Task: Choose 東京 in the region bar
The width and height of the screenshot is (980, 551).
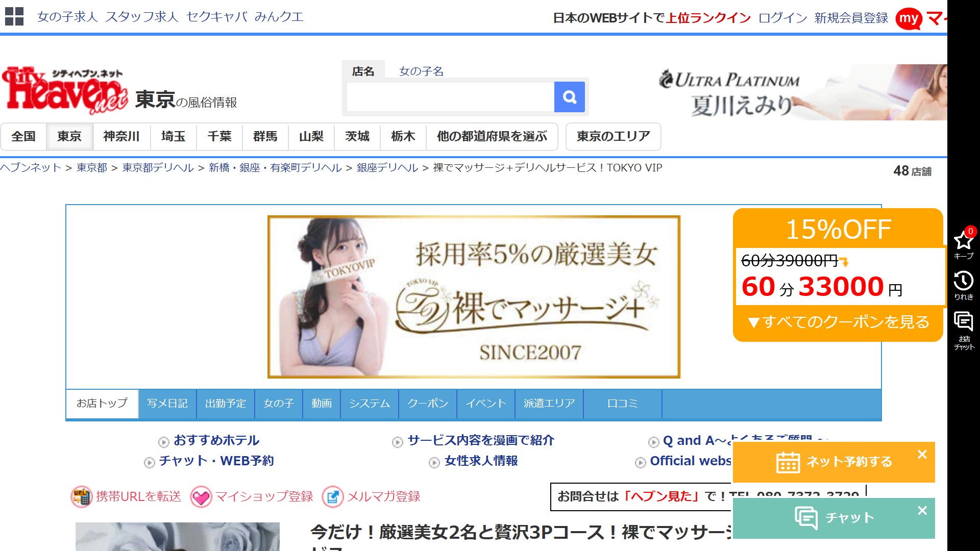Action: point(69,137)
